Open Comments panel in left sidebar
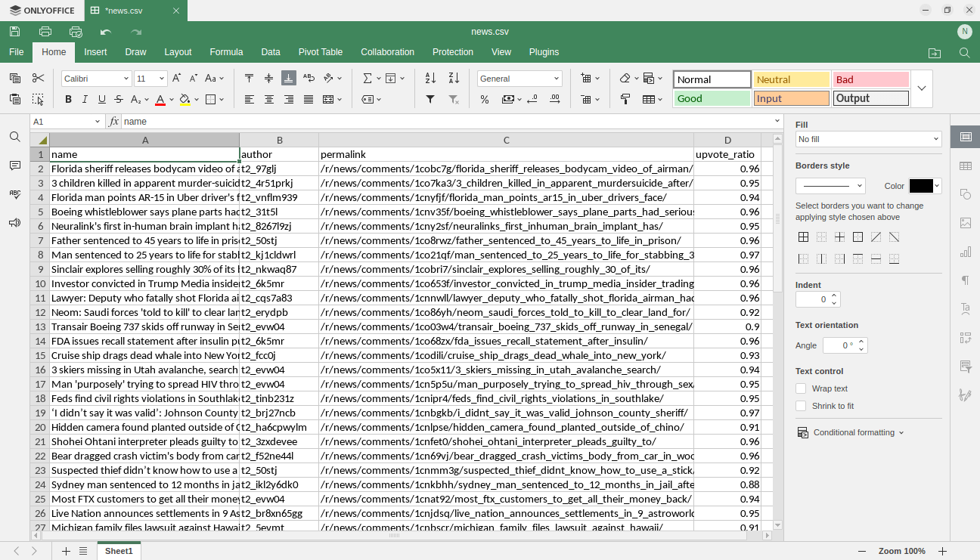 pyautogui.click(x=14, y=166)
